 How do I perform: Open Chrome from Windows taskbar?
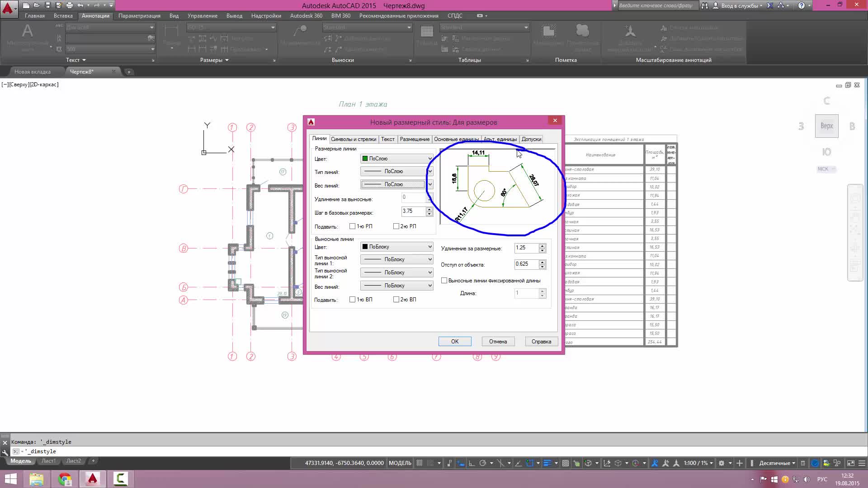pyautogui.click(x=65, y=479)
